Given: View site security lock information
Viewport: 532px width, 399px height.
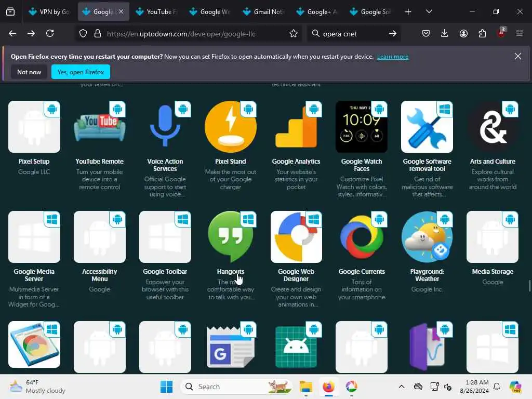Looking at the screenshot, I should click(x=98, y=33).
